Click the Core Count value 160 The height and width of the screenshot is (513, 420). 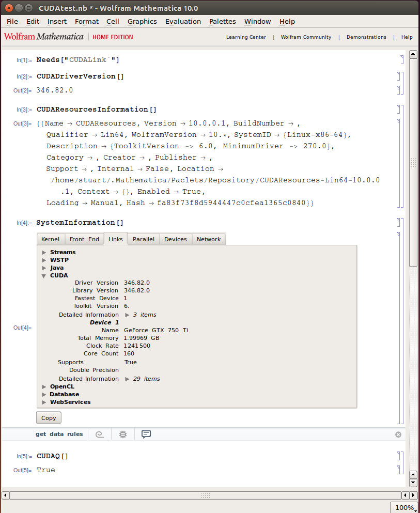coord(129,354)
